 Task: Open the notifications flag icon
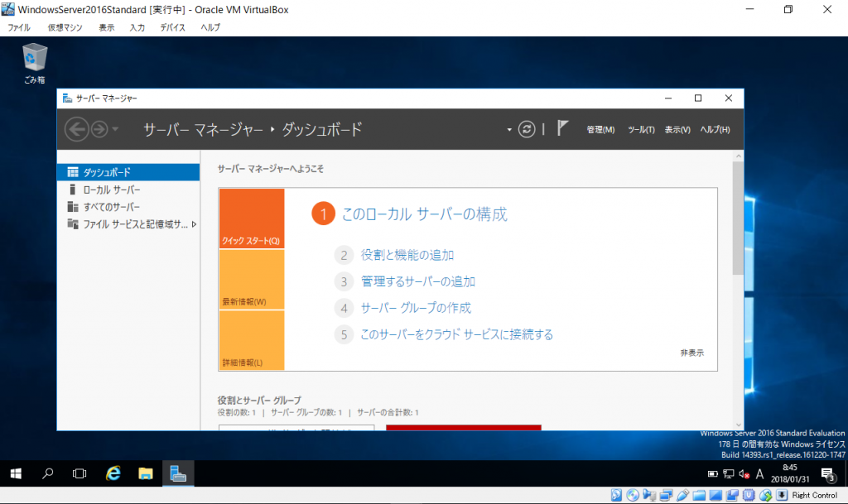point(561,127)
